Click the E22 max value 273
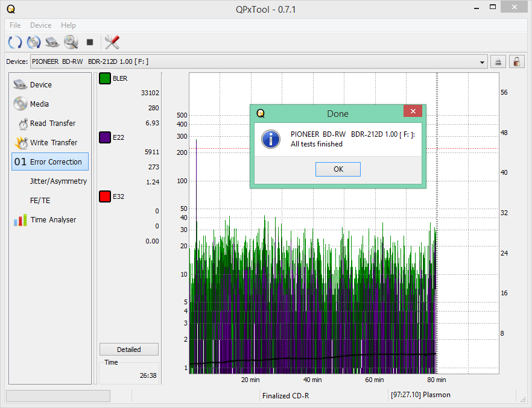Viewport: 532px width, 408px height. coord(153,167)
